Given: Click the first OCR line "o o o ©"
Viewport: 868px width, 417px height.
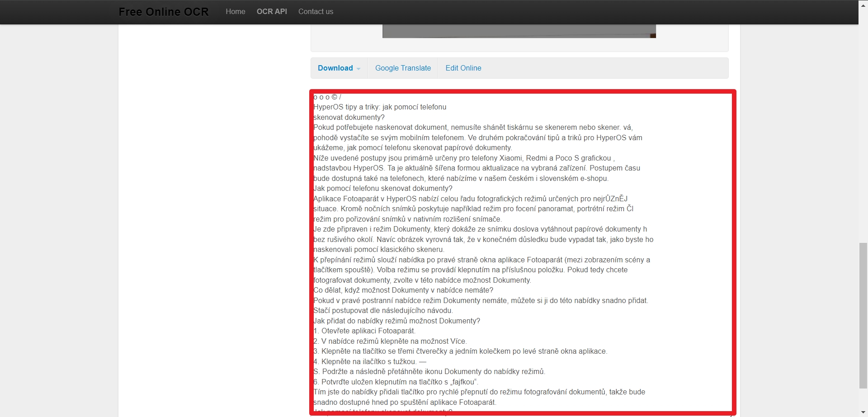Looking at the screenshot, I should 327,97.
